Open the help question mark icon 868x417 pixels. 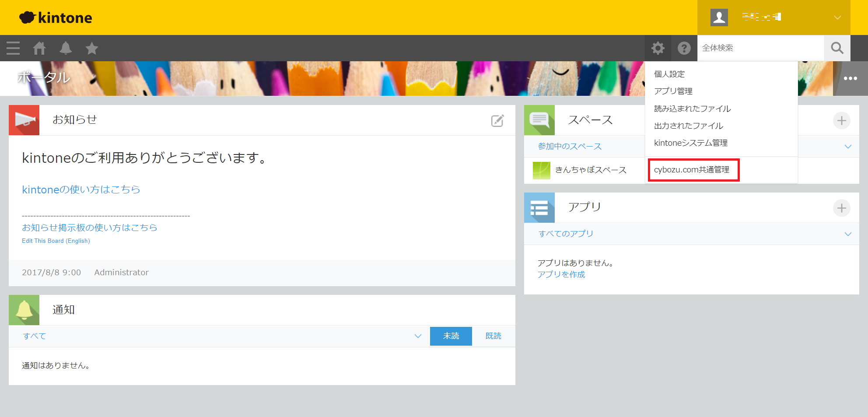(x=684, y=48)
